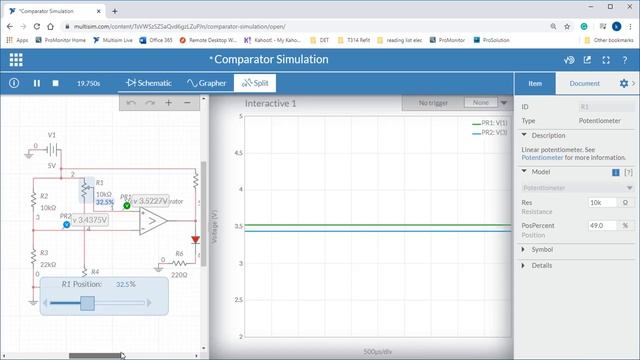Click browser back arrow
Image resolution: width=640 pixels, height=360 pixels.
pos(10,26)
